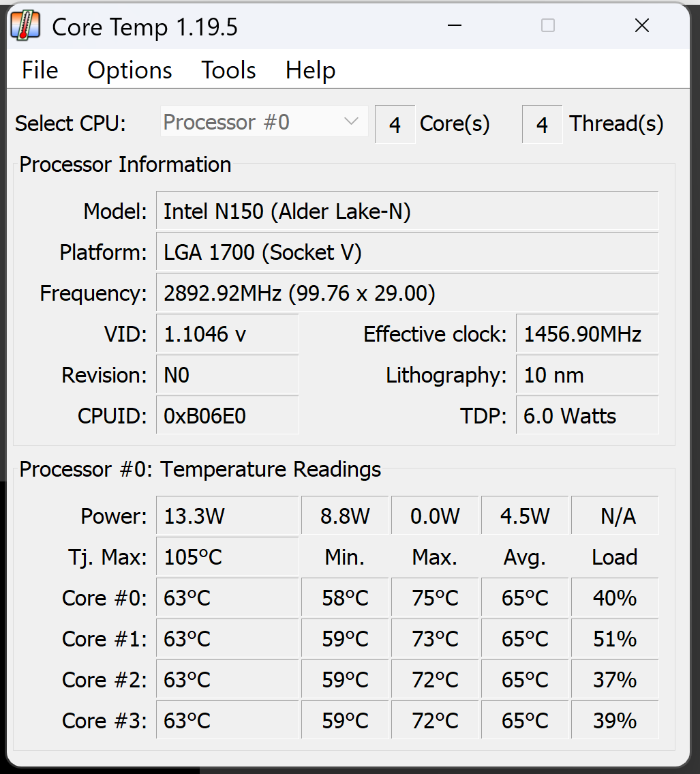Click the Cores count box
700x774 pixels.
pos(395,125)
